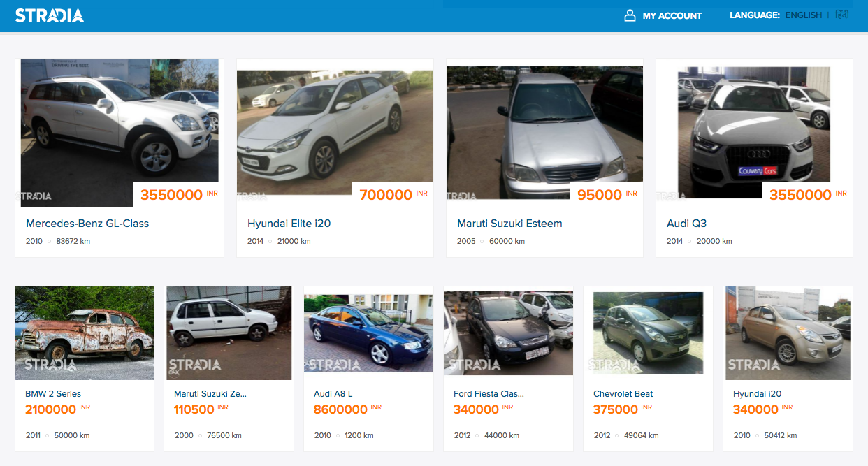Click the 2100000 INR price
The width and height of the screenshot is (868, 466).
pyautogui.click(x=58, y=409)
